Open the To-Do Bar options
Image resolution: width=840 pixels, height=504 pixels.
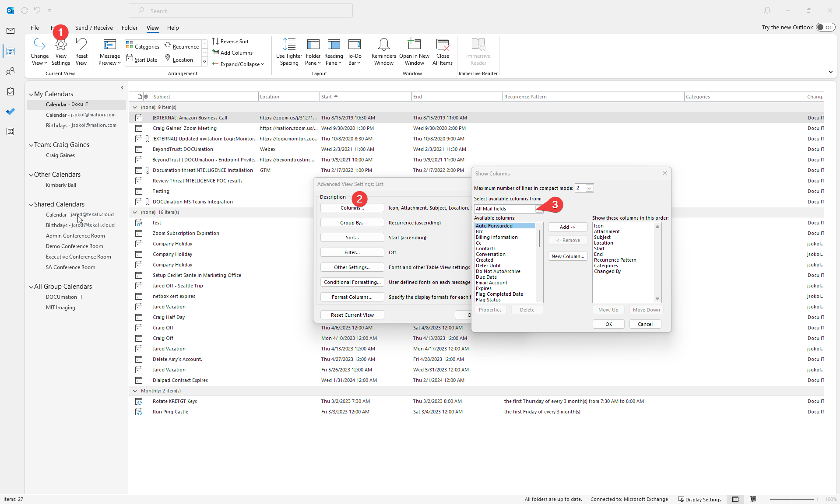pos(355,52)
